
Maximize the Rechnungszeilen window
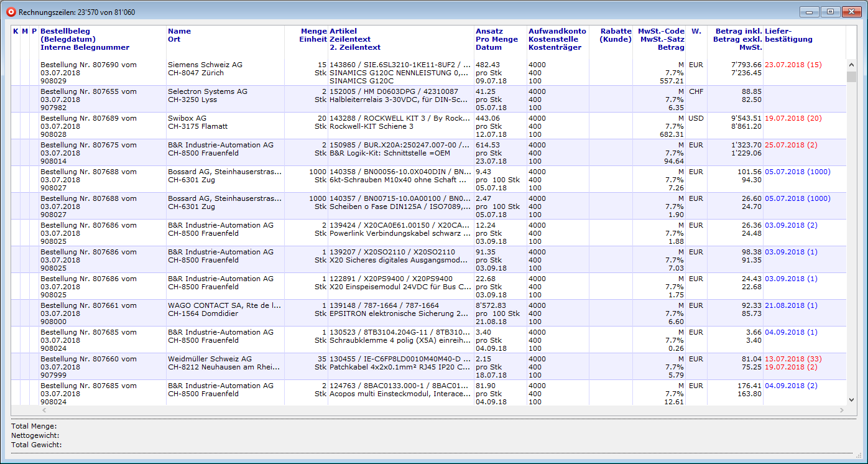tap(829, 12)
